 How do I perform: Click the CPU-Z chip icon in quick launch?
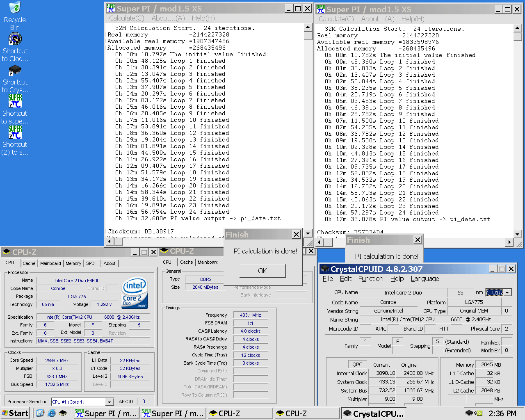tap(63, 413)
